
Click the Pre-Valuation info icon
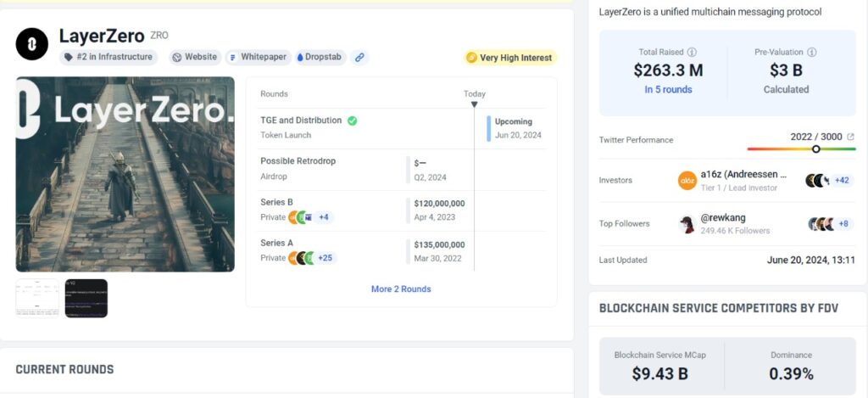click(x=811, y=52)
